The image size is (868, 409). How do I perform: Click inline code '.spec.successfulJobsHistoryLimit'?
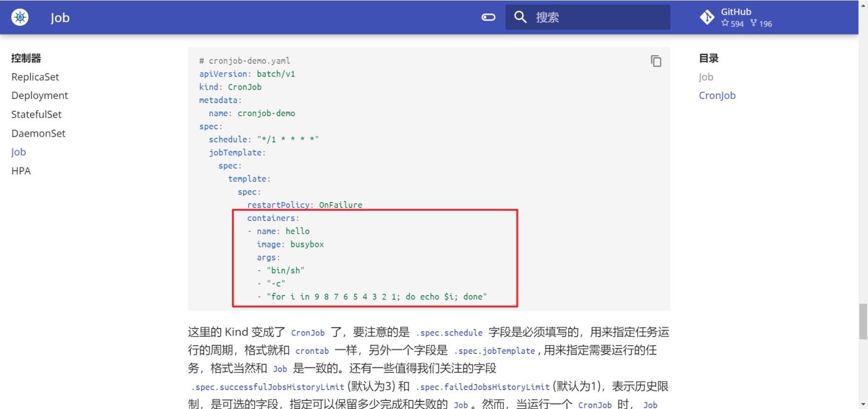pos(268,387)
